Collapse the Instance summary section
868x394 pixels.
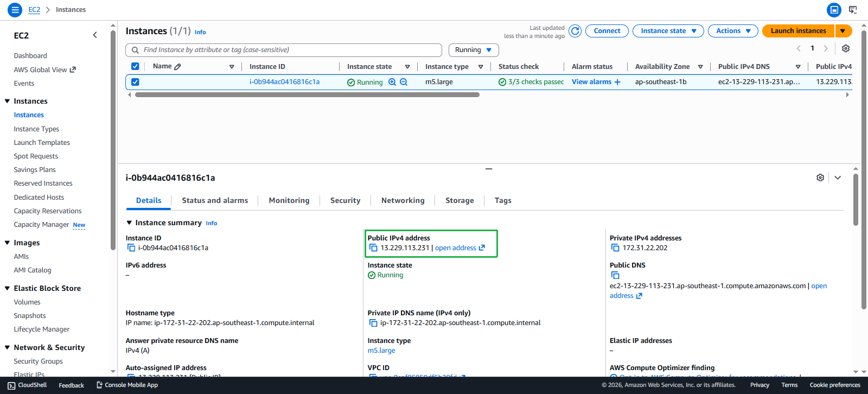click(x=129, y=223)
